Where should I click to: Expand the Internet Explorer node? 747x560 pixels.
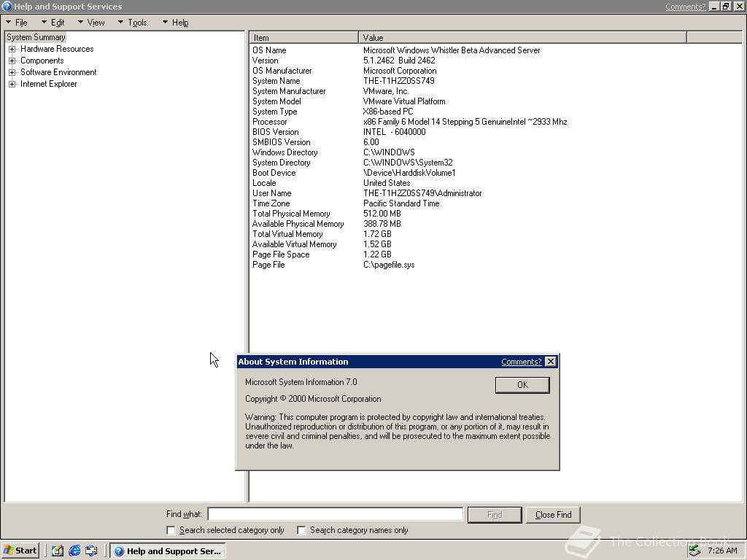(12, 85)
